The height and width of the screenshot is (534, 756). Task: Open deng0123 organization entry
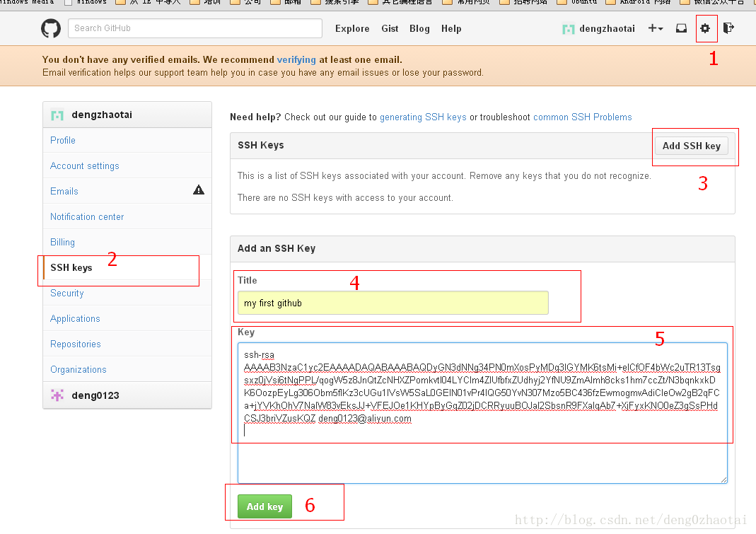click(x=127, y=395)
